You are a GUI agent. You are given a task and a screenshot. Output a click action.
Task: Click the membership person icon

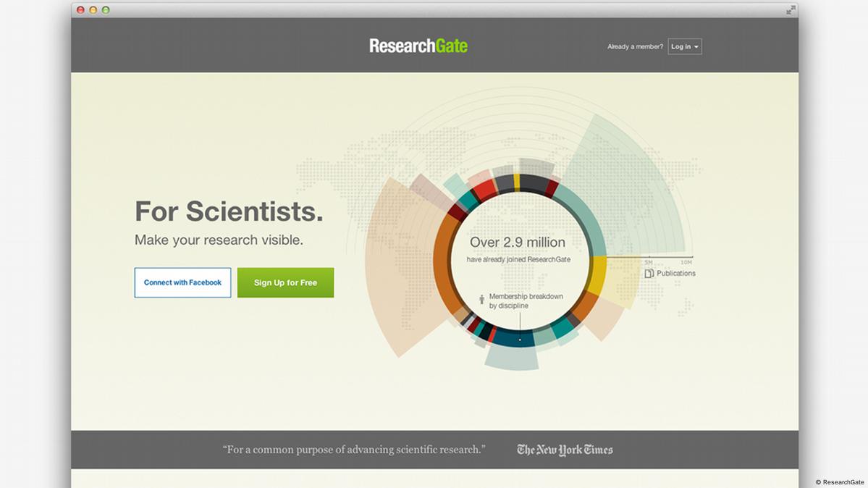coord(481,300)
